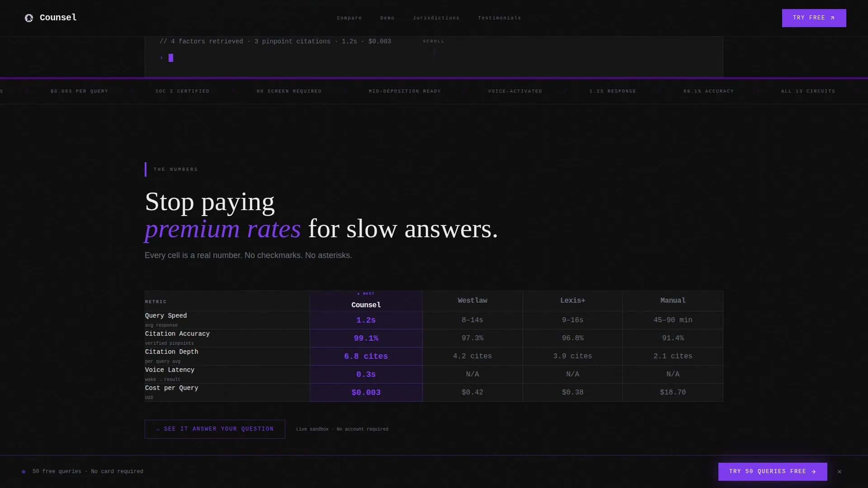Image resolution: width=868 pixels, height=488 pixels.
Task: Click the THE NUMBERS section label
Action: click(x=176, y=169)
